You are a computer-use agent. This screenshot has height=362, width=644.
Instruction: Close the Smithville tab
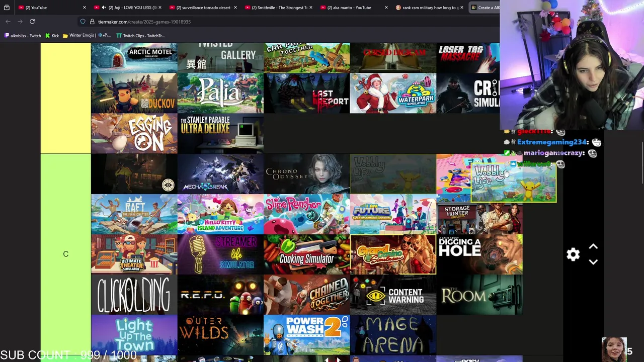tap(310, 8)
